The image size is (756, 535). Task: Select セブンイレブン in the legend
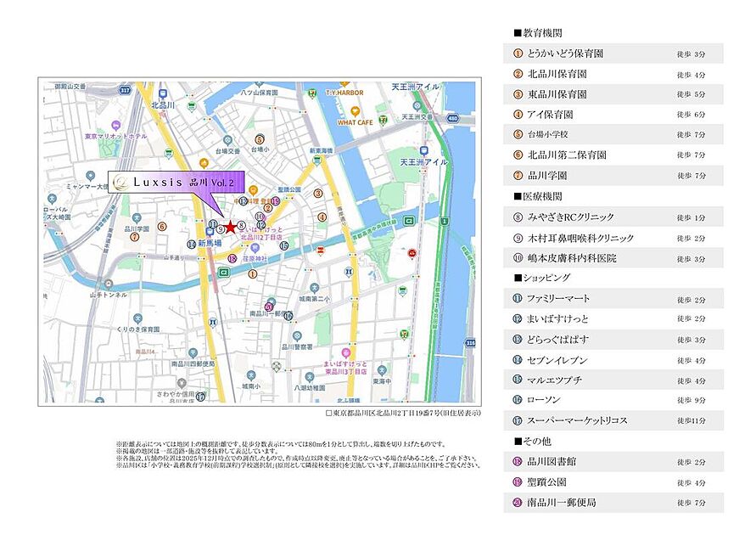(557, 360)
